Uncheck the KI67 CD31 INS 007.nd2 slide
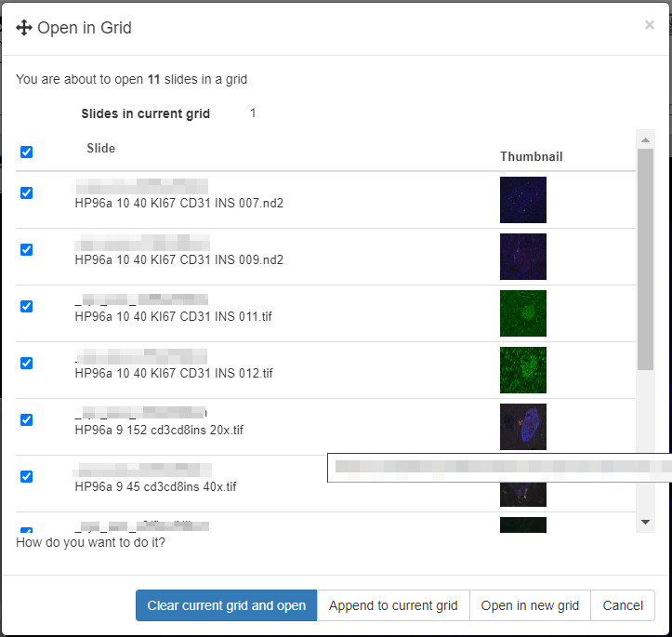 click(26, 192)
